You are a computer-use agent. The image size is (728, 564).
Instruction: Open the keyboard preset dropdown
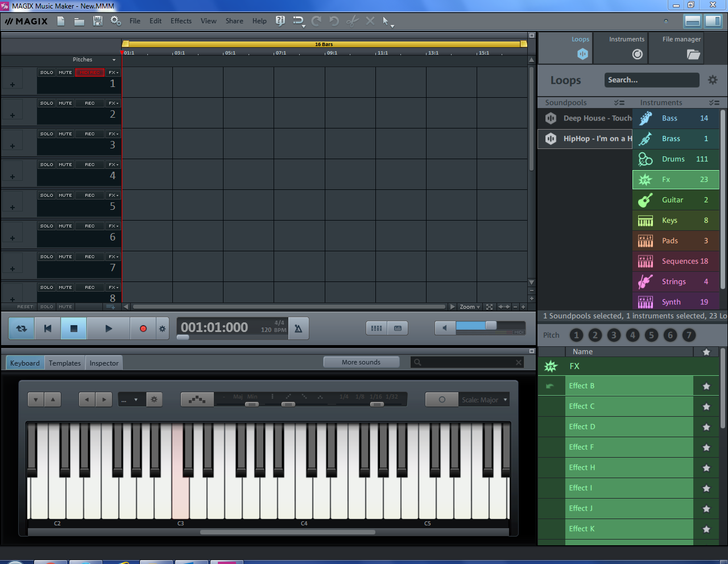(x=132, y=400)
